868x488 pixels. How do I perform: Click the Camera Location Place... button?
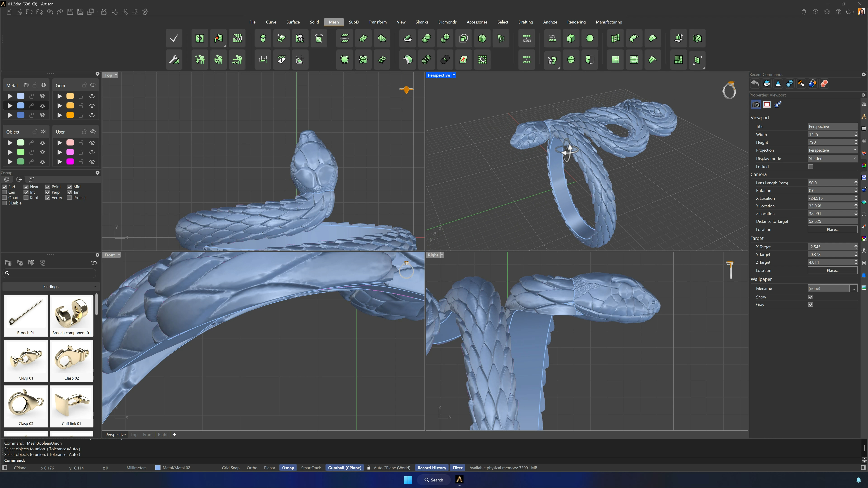(x=832, y=229)
